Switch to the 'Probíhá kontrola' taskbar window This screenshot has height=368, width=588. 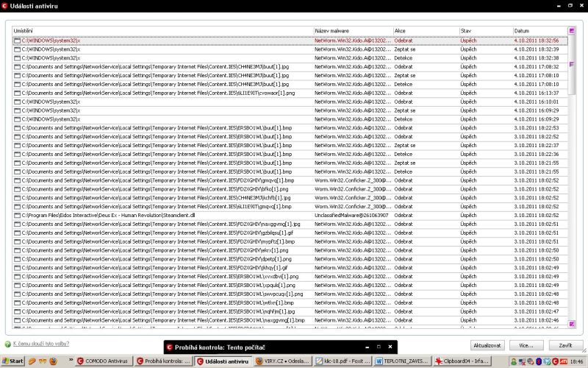pos(164,361)
